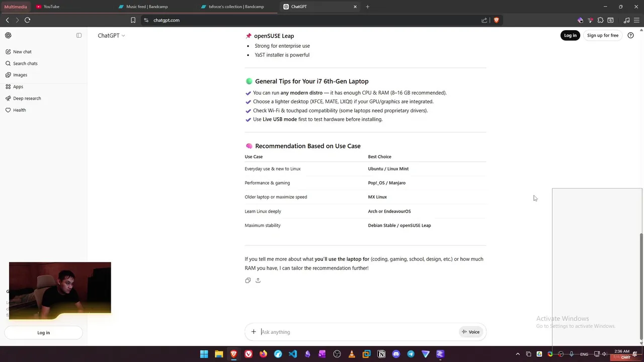This screenshot has width=644, height=362.
Task: Copy the response using the copy icon
Action: pyautogui.click(x=248, y=281)
